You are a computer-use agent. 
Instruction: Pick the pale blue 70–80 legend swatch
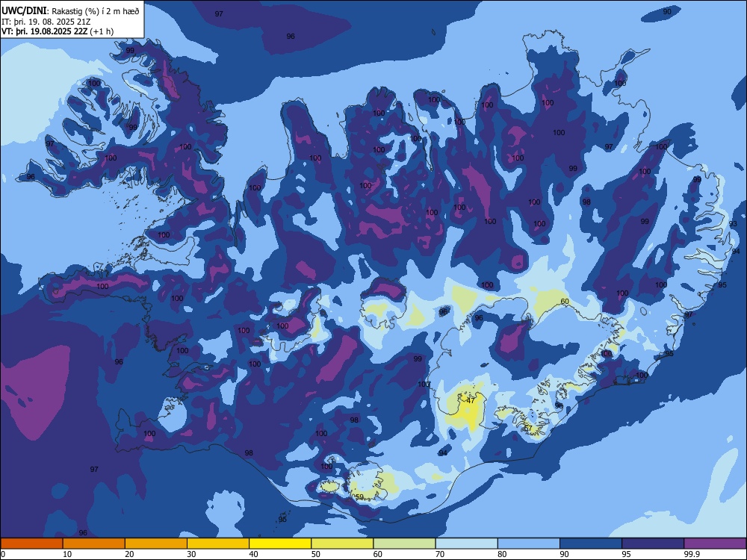(x=466, y=544)
